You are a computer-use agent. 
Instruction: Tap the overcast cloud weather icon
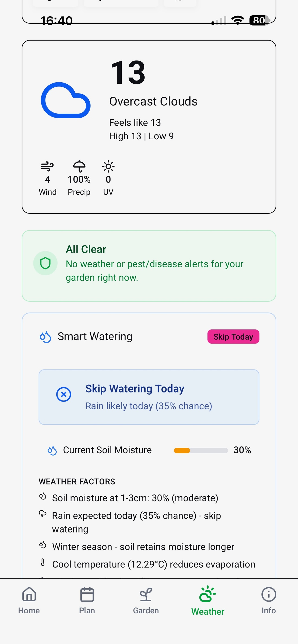(65, 100)
